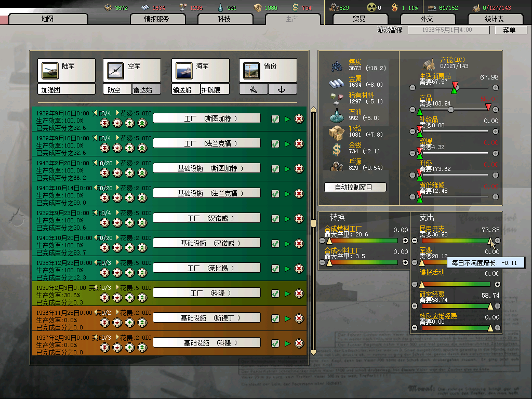The width and height of the screenshot is (532, 399).
Task: Click the 空军 (Air Force) plane icon
Action: 113,70
